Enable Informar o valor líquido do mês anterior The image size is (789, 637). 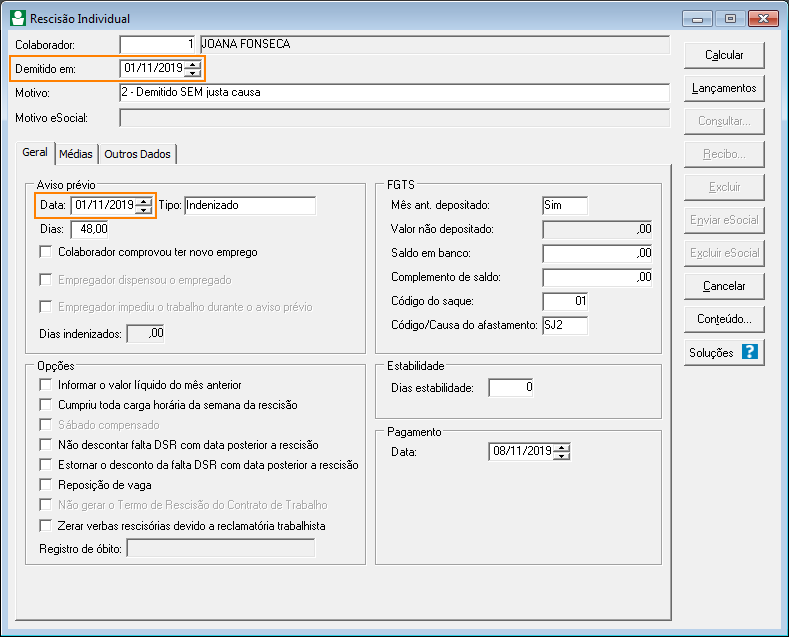tap(45, 385)
